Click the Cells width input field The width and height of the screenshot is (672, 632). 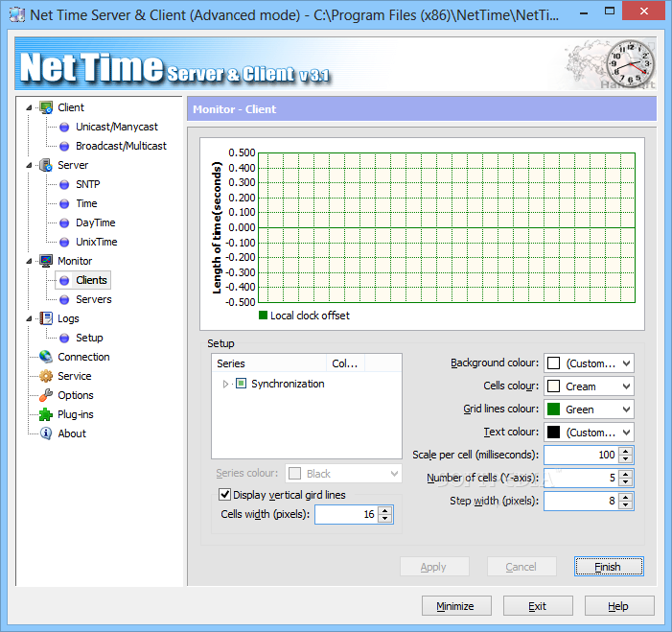(347, 514)
